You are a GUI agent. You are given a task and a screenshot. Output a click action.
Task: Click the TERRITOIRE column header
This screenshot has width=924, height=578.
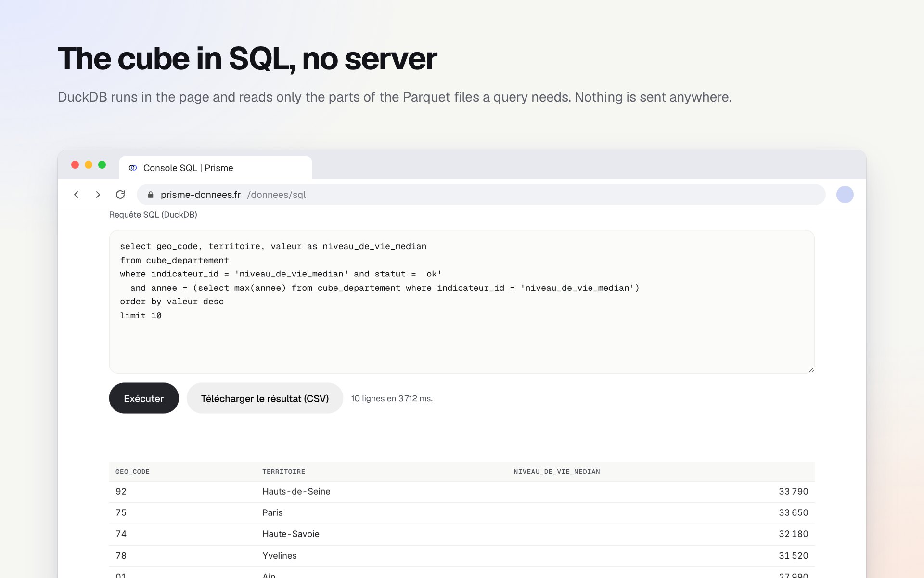coord(283,472)
